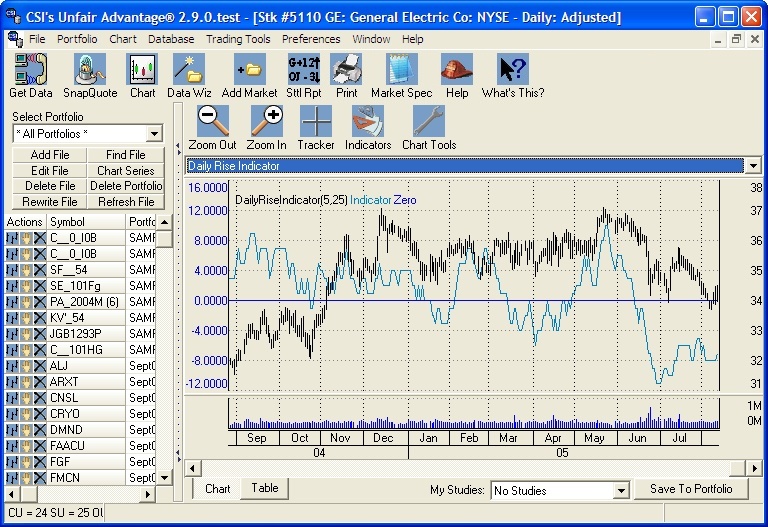Click the edit hand icon for ARXT
This screenshot has width=768, height=527.
point(25,382)
